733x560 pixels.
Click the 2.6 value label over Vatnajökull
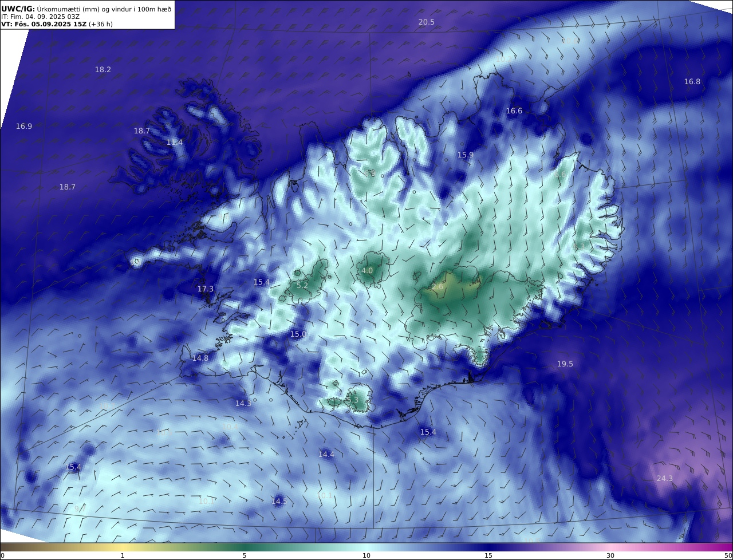[x=438, y=286]
